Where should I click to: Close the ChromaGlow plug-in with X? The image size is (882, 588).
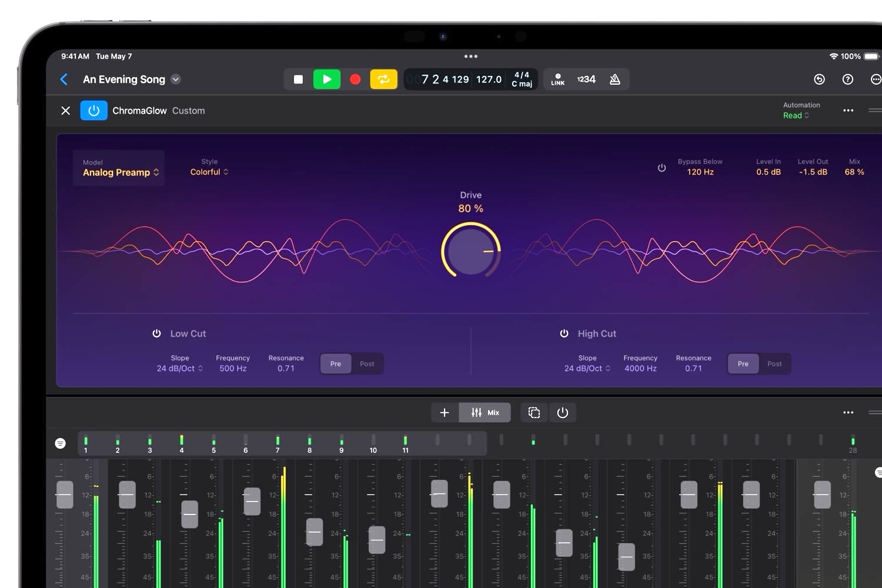pyautogui.click(x=66, y=111)
